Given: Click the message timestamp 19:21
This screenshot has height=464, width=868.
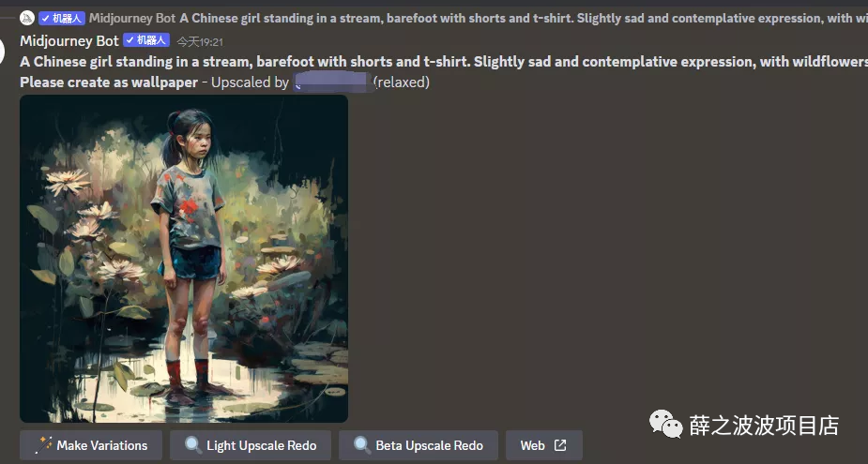Looking at the screenshot, I should point(200,41).
